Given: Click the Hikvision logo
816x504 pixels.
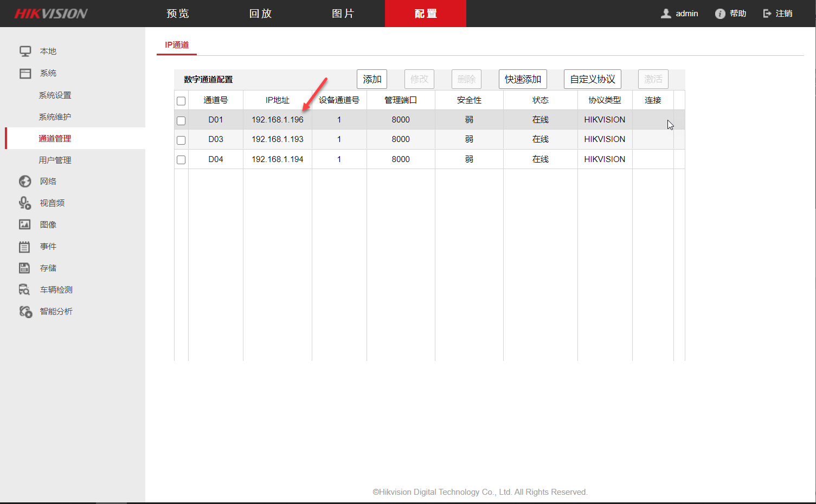Looking at the screenshot, I should pos(51,14).
